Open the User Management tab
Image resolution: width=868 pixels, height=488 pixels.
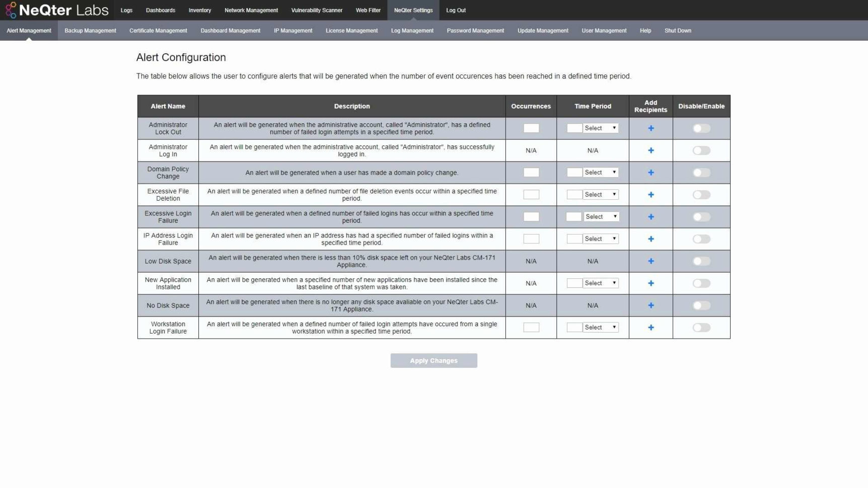coord(604,30)
